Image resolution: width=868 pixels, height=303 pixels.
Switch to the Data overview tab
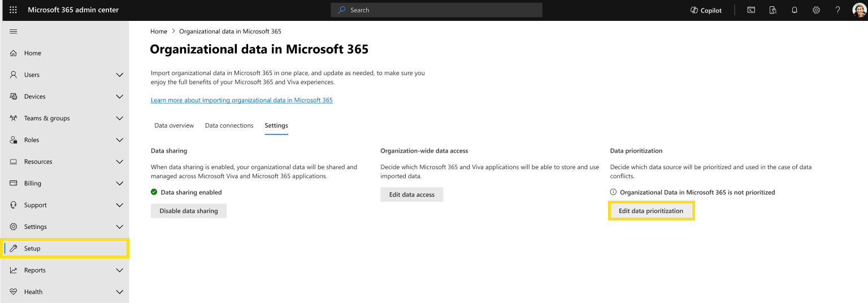point(174,125)
